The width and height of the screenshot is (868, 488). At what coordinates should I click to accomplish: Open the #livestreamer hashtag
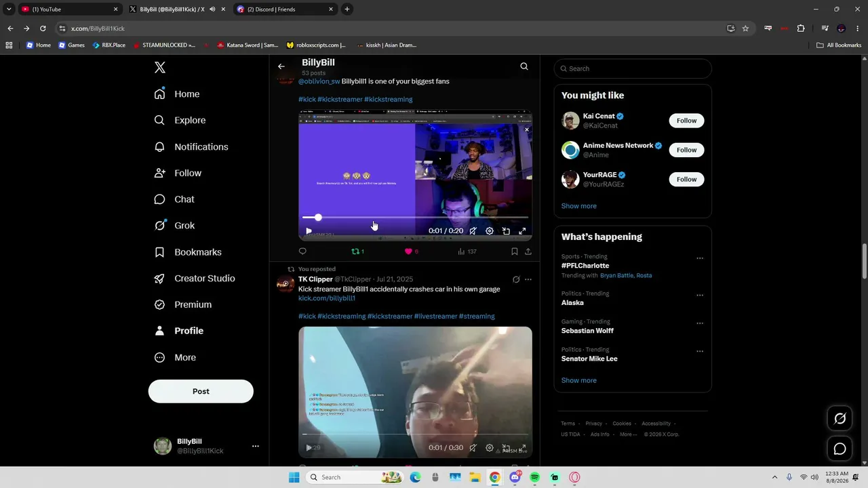tap(435, 317)
